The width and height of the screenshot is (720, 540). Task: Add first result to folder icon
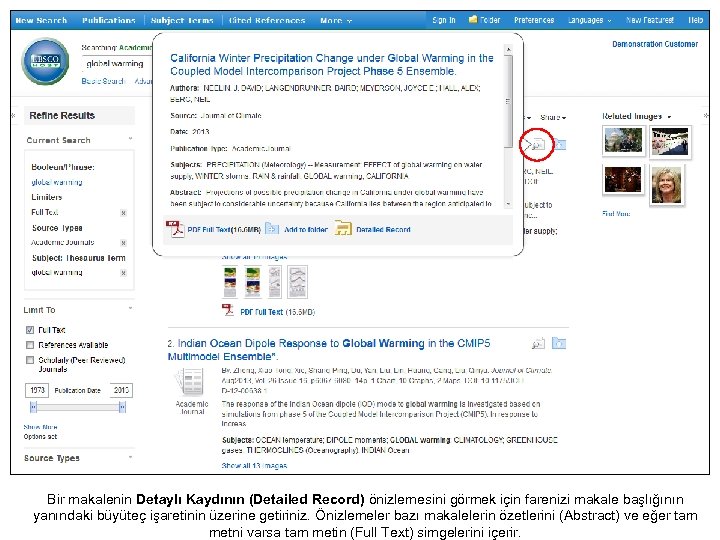(x=559, y=145)
